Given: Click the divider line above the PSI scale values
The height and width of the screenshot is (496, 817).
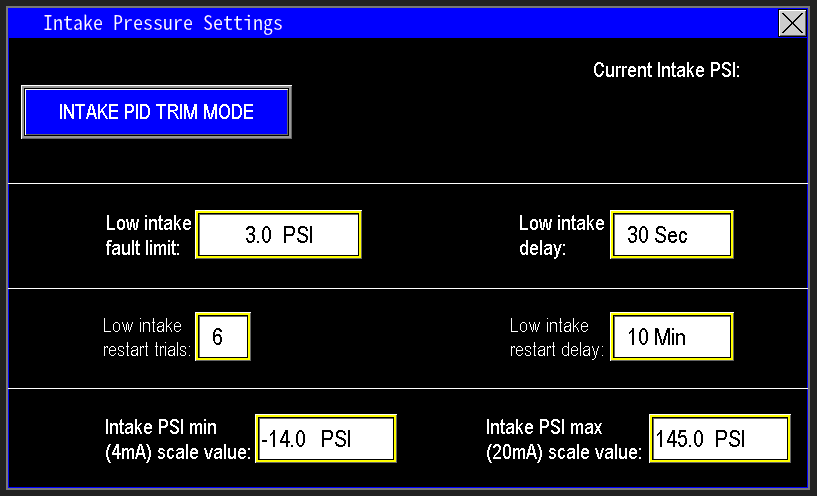Looking at the screenshot, I should 408,388.
